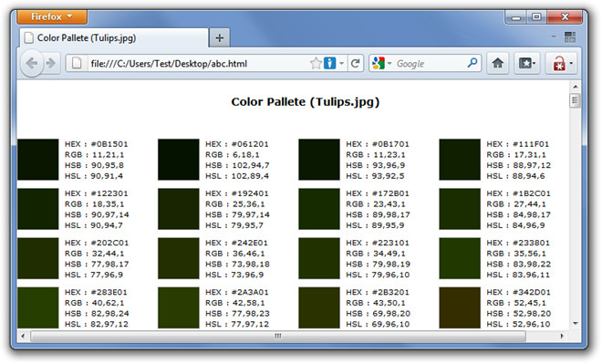The height and width of the screenshot is (364, 602).
Task: Select the Color Pallete (Tulips.jpg) tab
Action: [114, 38]
